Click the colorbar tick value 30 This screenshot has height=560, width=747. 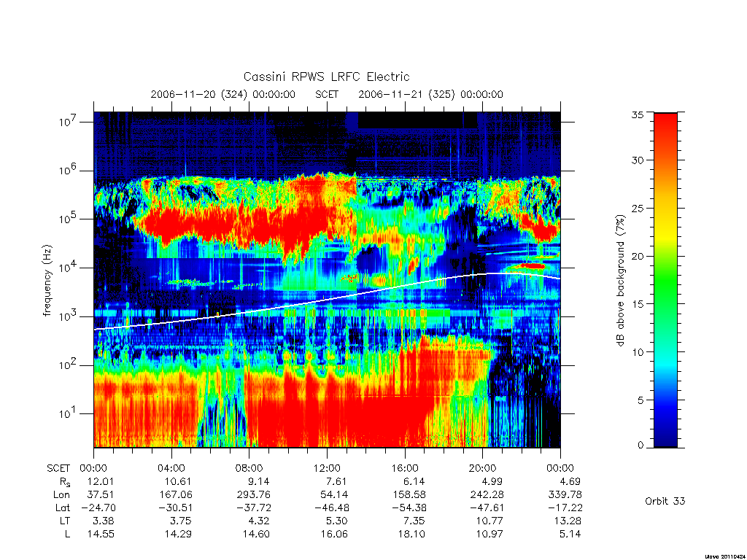[638, 160]
